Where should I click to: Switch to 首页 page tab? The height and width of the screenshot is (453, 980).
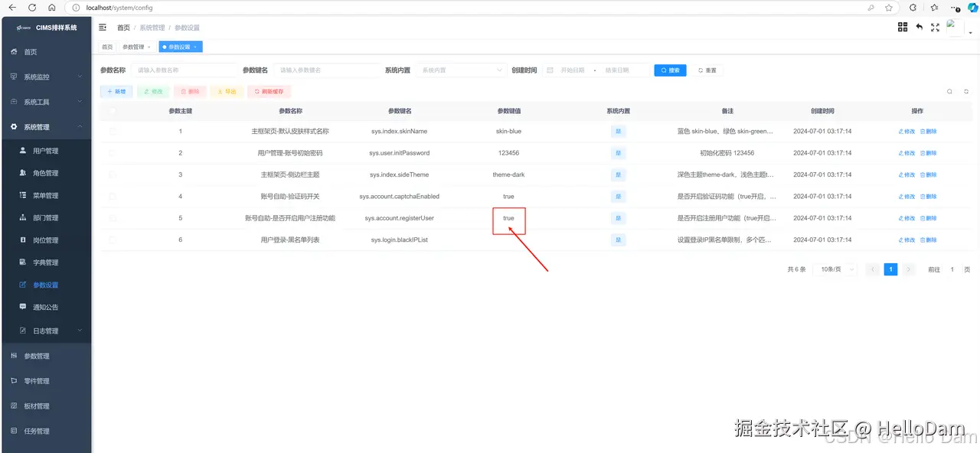[107, 47]
